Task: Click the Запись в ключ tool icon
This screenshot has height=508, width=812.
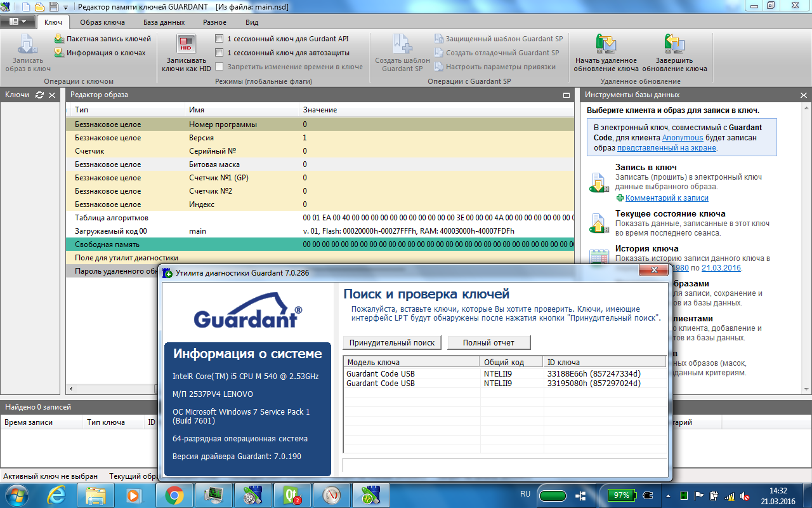Action: tap(599, 182)
